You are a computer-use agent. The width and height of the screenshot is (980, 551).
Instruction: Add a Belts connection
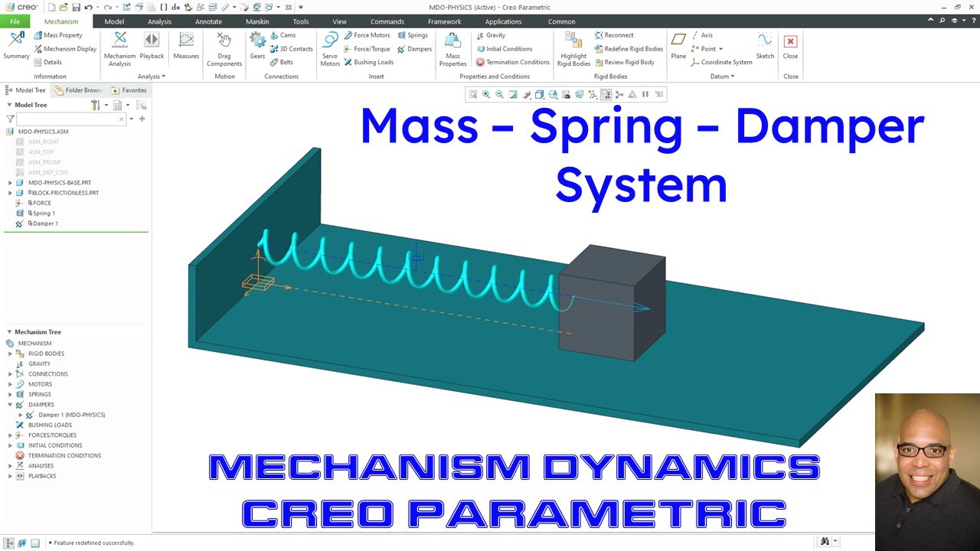[281, 62]
